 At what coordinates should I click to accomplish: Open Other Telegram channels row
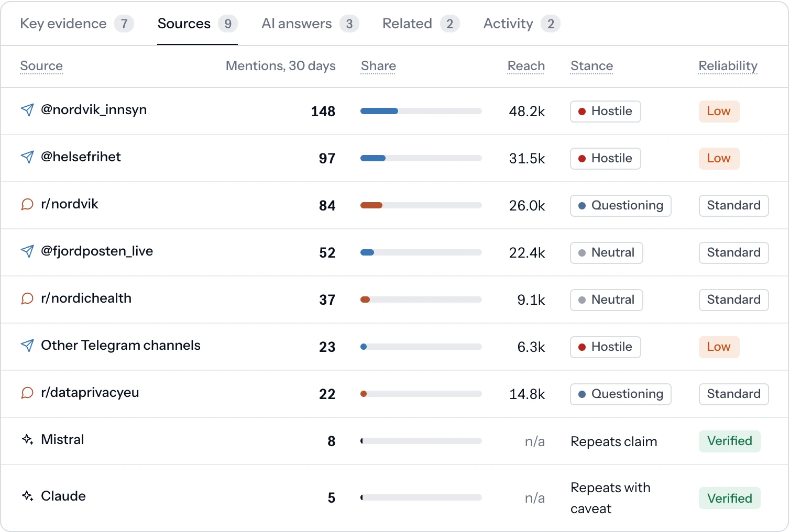click(x=394, y=347)
